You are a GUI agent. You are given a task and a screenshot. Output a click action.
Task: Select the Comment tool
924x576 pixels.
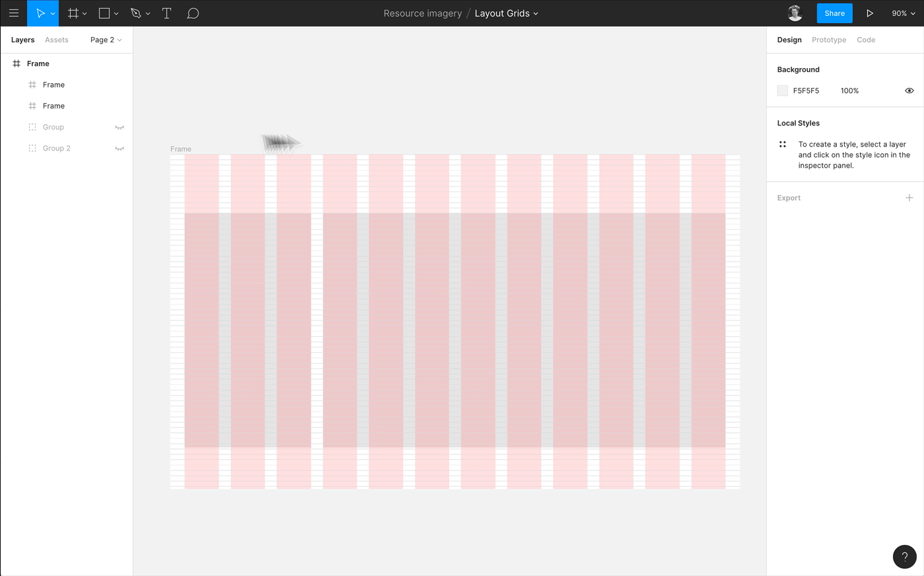[x=193, y=13]
